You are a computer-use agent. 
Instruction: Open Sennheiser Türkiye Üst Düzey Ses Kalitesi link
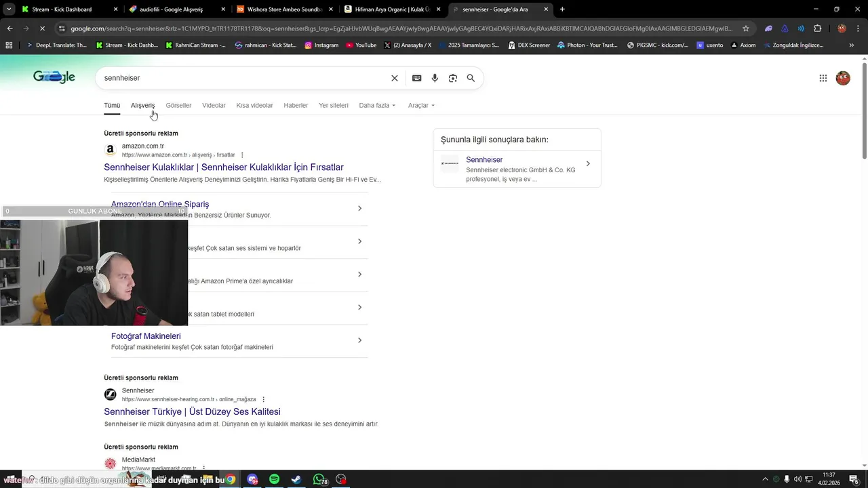click(192, 411)
